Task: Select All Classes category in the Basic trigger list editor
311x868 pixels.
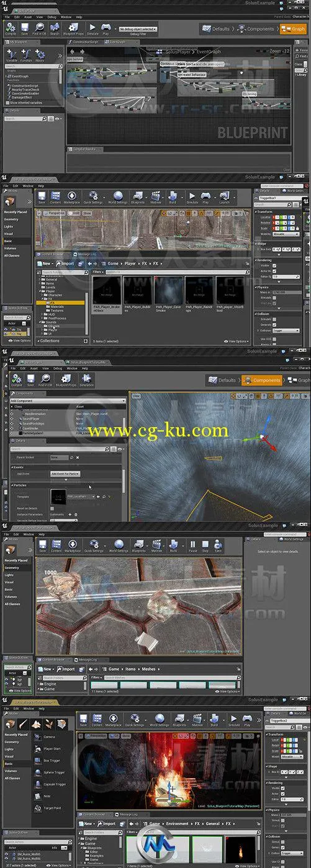Action: [x=12, y=778]
